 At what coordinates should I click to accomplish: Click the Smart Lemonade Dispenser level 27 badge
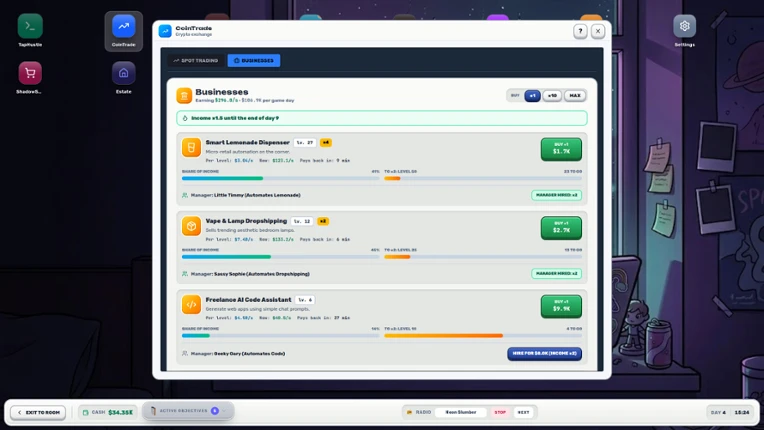coord(305,143)
